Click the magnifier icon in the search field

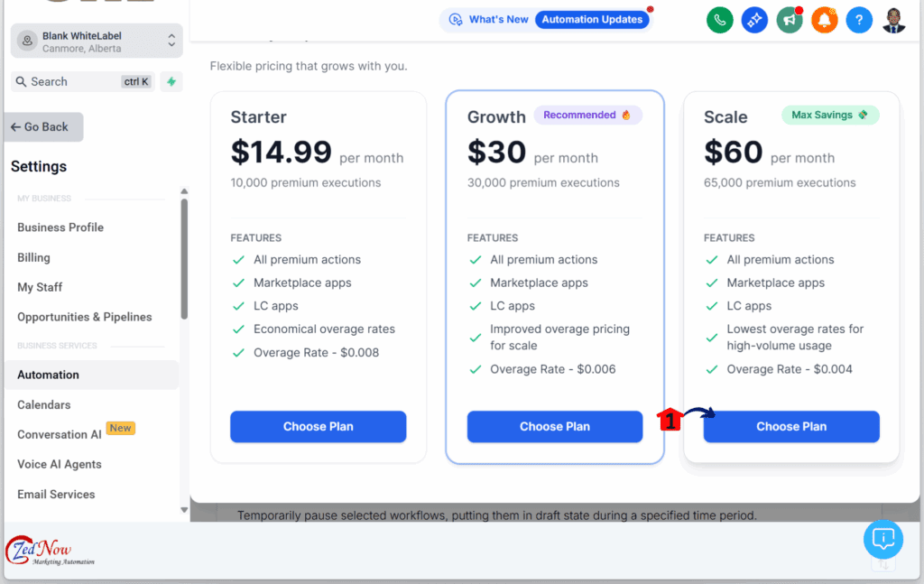click(x=20, y=81)
